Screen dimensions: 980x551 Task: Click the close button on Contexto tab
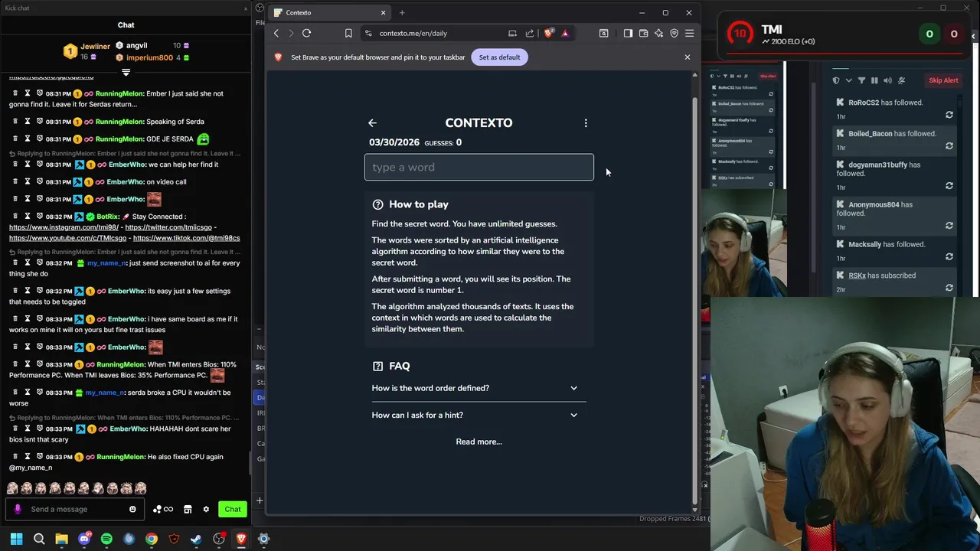point(383,12)
